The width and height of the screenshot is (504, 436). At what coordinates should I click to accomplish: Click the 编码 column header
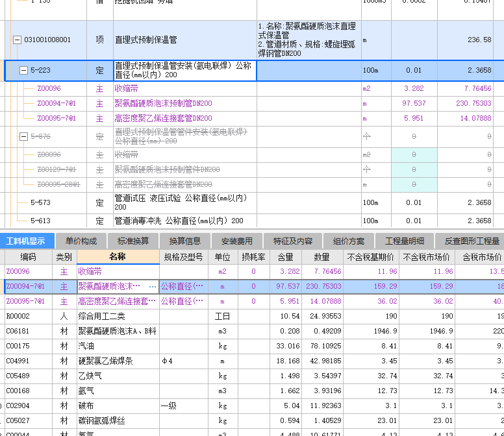pos(29,257)
